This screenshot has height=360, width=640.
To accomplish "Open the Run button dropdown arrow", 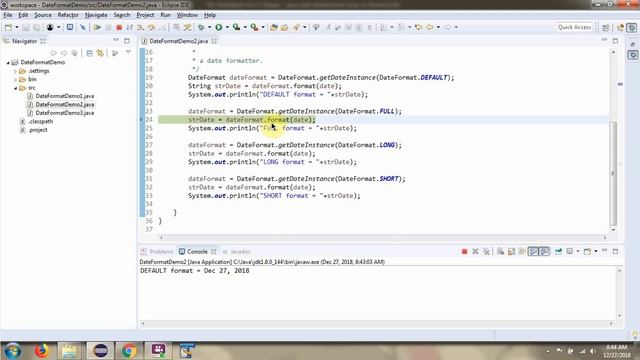I will tap(227, 27).
